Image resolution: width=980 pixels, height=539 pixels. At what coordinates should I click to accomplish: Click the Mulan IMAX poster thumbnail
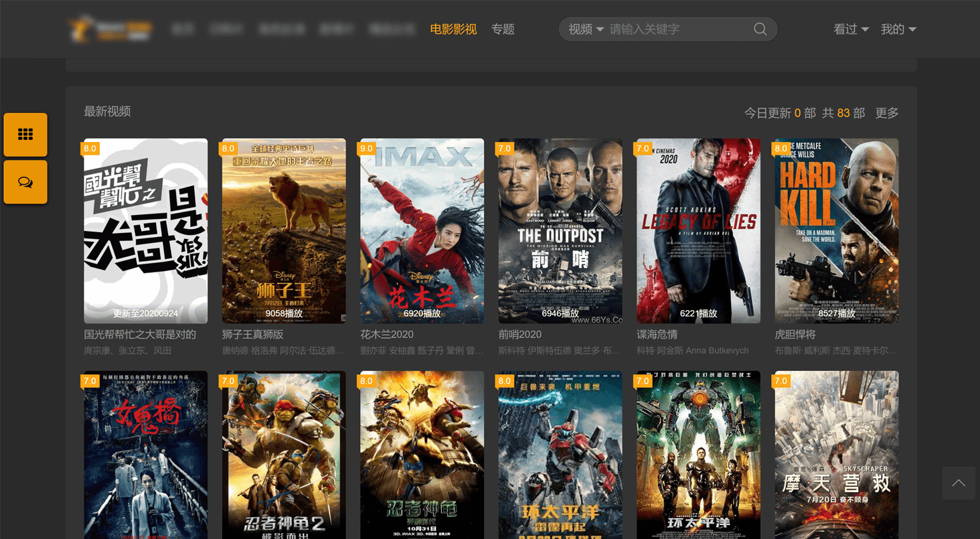(x=422, y=231)
